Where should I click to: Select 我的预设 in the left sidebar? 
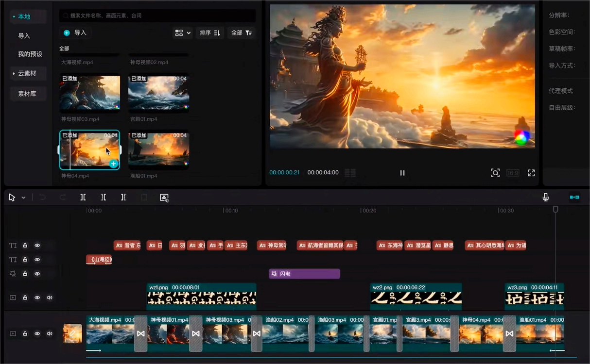(x=30, y=54)
